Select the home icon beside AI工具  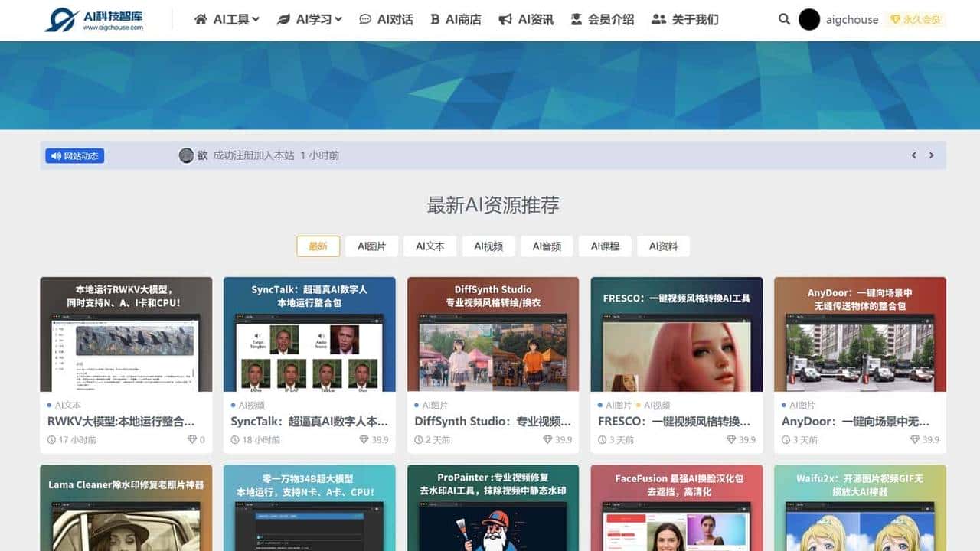[199, 19]
